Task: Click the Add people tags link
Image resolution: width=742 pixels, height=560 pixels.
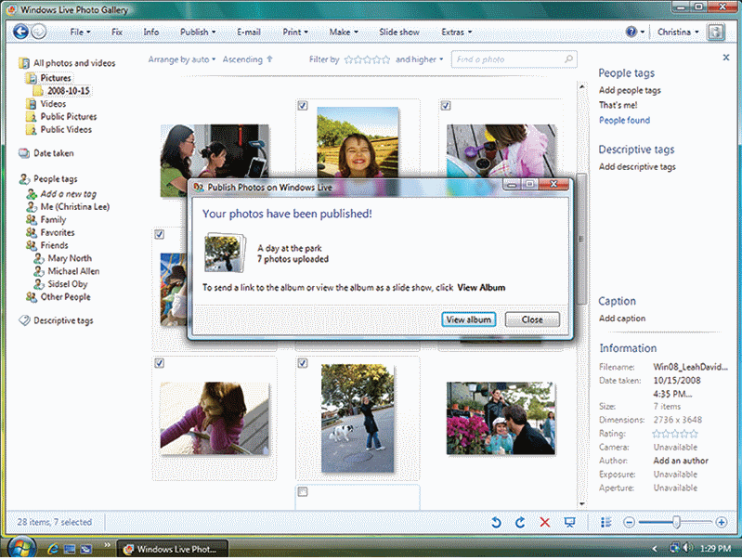Action: [630, 90]
